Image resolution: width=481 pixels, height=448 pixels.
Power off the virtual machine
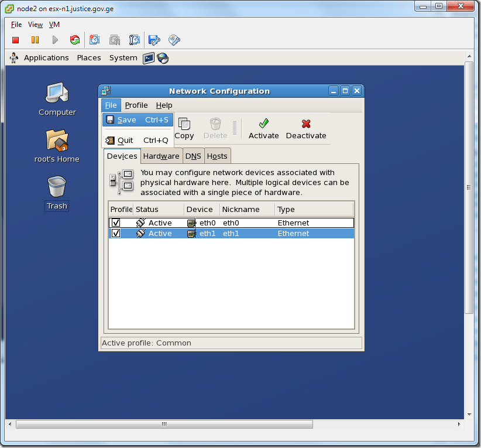[15, 39]
